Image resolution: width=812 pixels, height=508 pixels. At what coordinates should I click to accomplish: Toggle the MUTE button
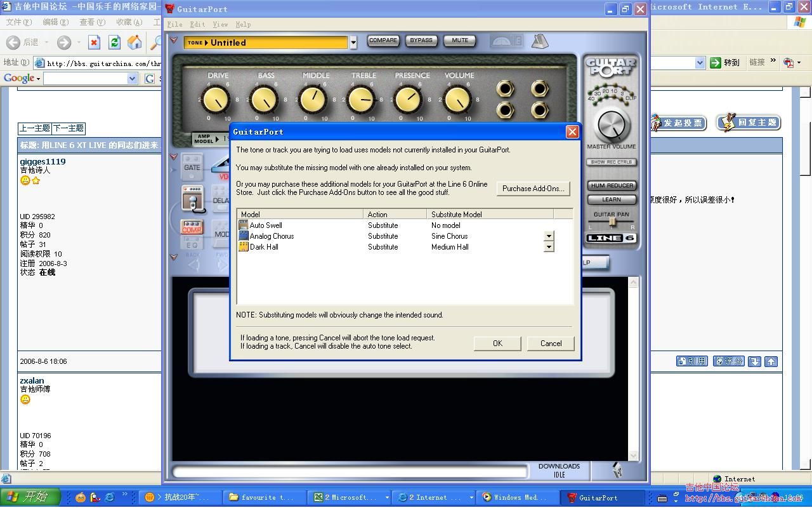coord(460,41)
